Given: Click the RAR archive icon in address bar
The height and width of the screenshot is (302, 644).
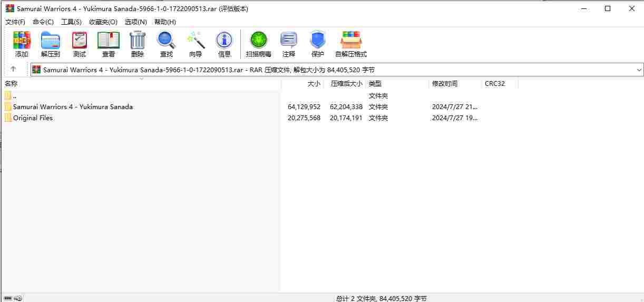Looking at the screenshot, I should [36, 70].
